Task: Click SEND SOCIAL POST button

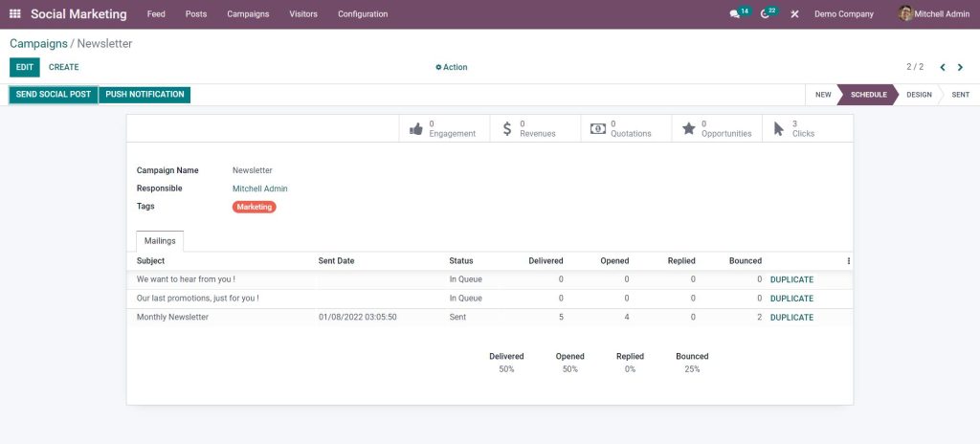Action: pyautogui.click(x=54, y=95)
